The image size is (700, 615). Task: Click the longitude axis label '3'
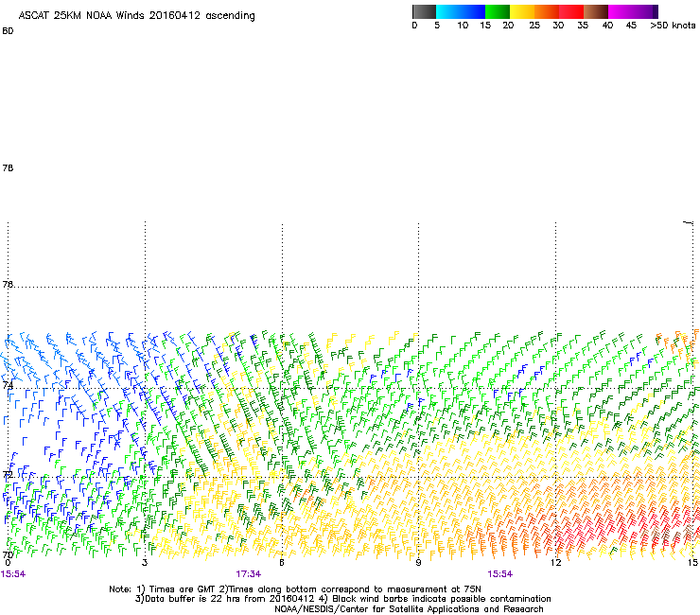[x=145, y=562]
